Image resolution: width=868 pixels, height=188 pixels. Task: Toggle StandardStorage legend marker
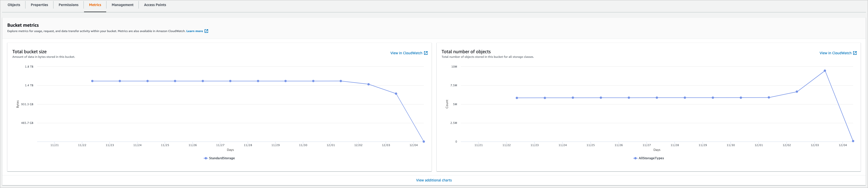(x=206, y=158)
